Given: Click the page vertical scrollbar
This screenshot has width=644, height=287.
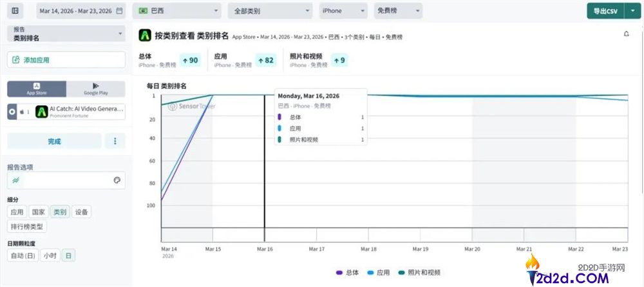Looking at the screenshot, I should [642, 111].
